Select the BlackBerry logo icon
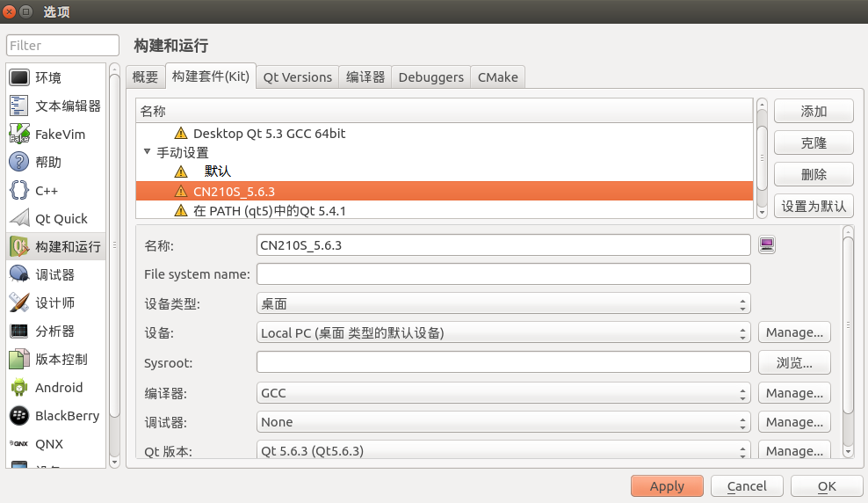The height and width of the screenshot is (503, 868). (x=18, y=415)
